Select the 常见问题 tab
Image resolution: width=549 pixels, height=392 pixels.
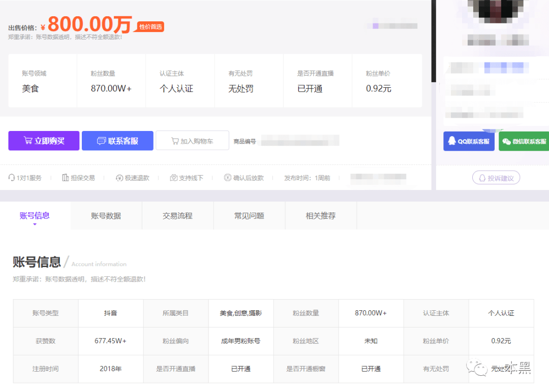coord(249,216)
